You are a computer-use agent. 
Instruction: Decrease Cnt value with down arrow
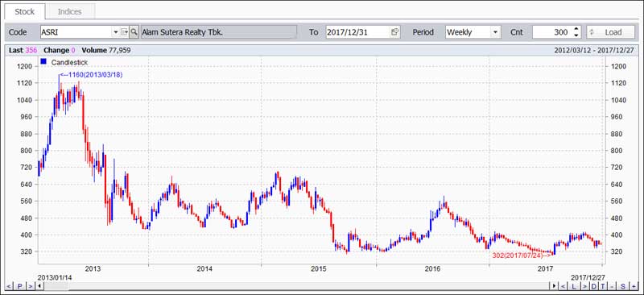[x=576, y=35]
